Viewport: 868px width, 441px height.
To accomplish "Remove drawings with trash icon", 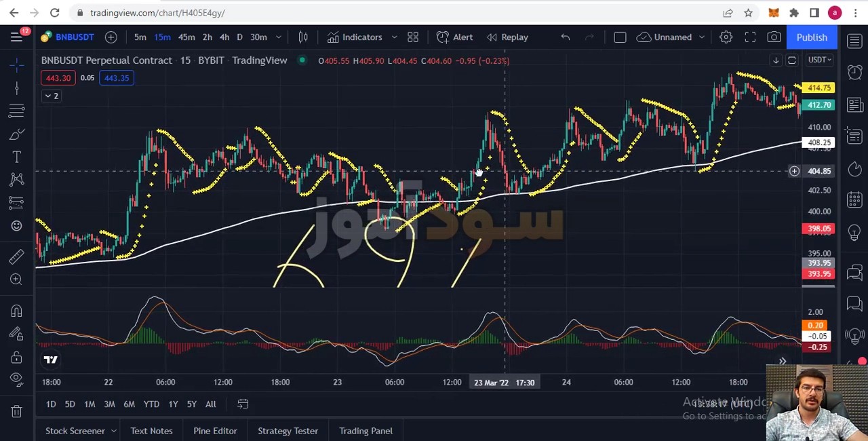I will (x=17, y=411).
